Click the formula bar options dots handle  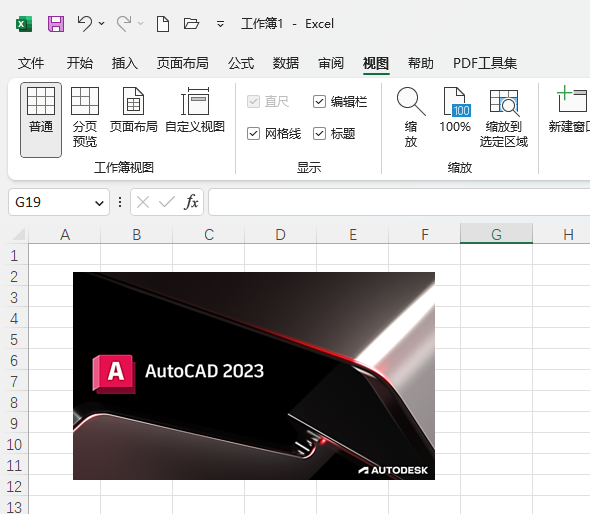click(120, 202)
